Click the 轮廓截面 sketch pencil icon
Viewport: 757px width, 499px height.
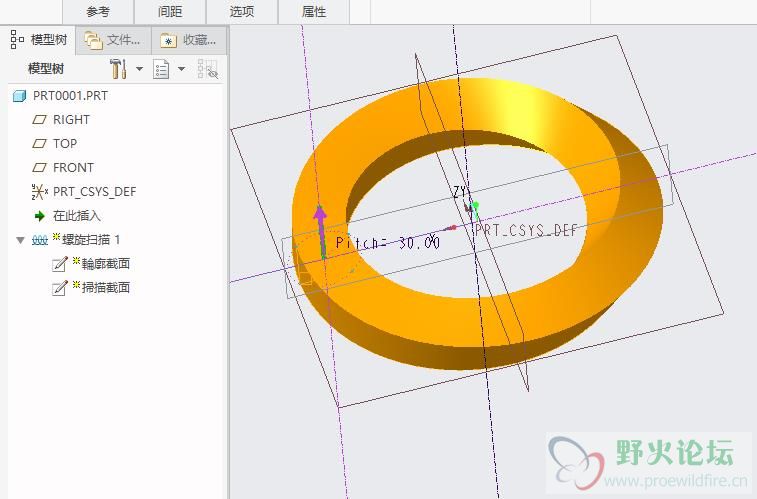point(60,264)
